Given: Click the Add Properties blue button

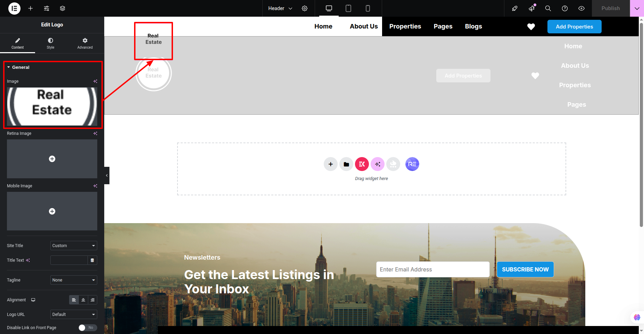Looking at the screenshot, I should tap(574, 27).
